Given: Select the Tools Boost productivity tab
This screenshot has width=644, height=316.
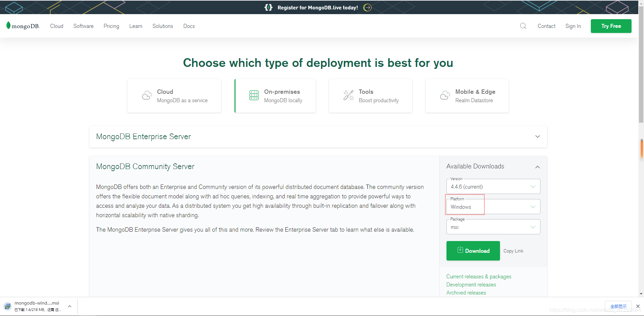Looking at the screenshot, I should coord(370,96).
